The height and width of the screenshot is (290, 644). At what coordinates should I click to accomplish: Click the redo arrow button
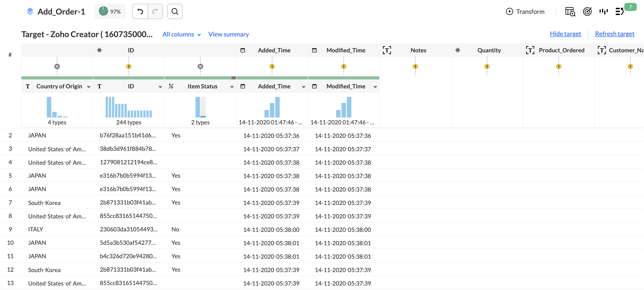point(155,11)
